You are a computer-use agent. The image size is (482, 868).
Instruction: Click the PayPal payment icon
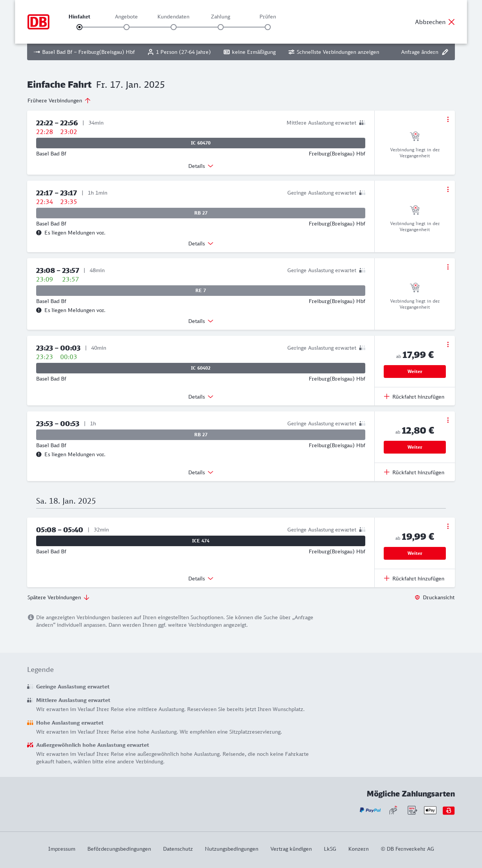tap(370, 810)
